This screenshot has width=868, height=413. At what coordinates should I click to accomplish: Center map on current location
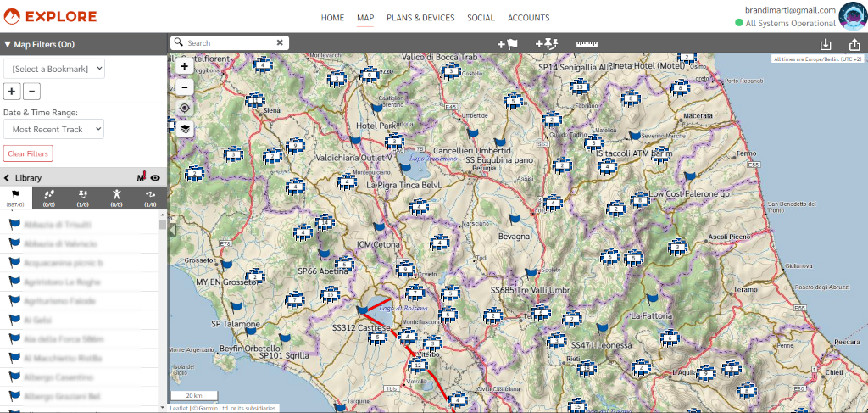[185, 108]
